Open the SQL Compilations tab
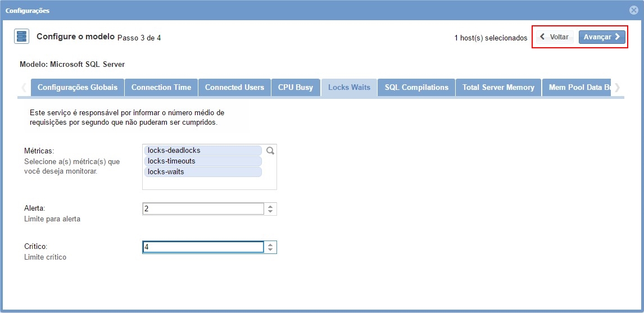 tap(416, 88)
